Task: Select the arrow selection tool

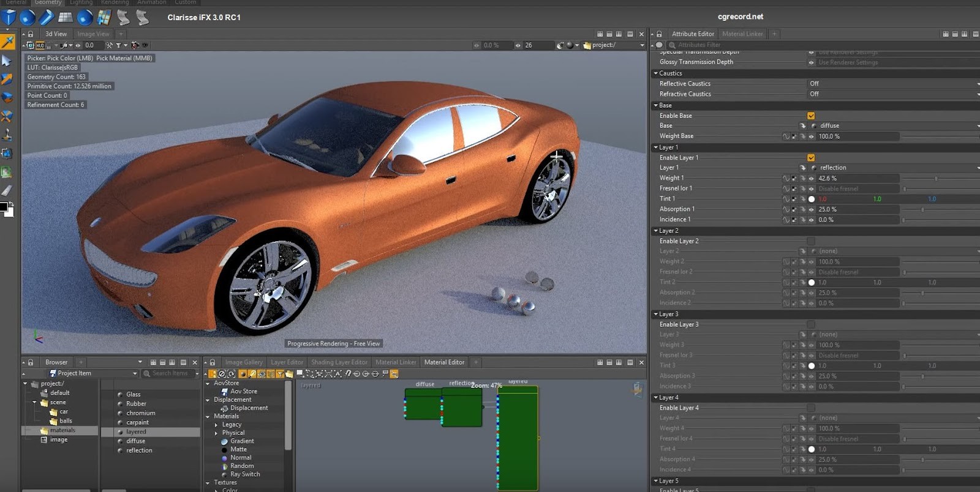Action: point(7,61)
